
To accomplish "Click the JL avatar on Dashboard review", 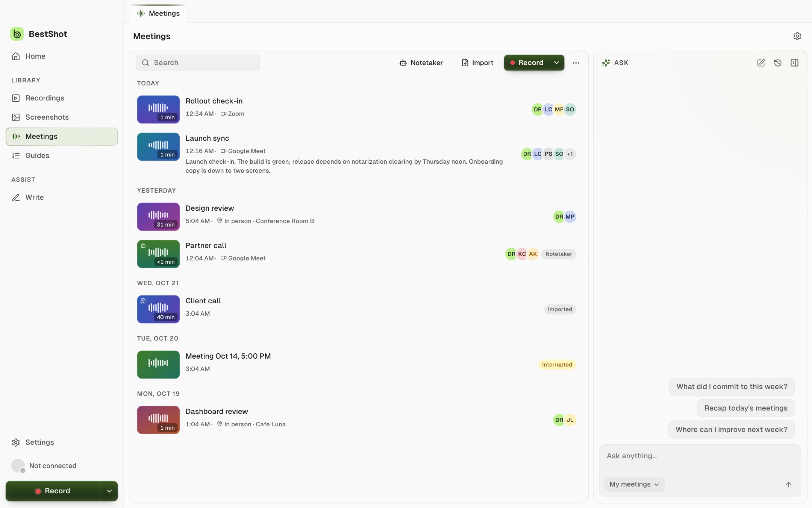I will click(x=570, y=420).
